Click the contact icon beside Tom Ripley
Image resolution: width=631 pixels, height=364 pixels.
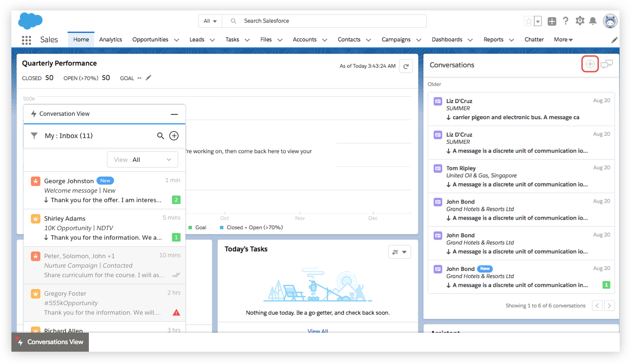click(438, 168)
